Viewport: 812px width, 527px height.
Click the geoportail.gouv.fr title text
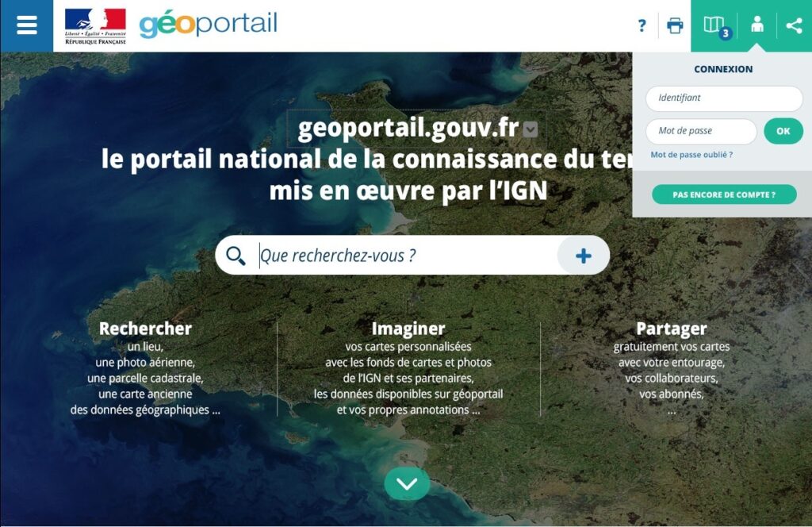[408, 128]
